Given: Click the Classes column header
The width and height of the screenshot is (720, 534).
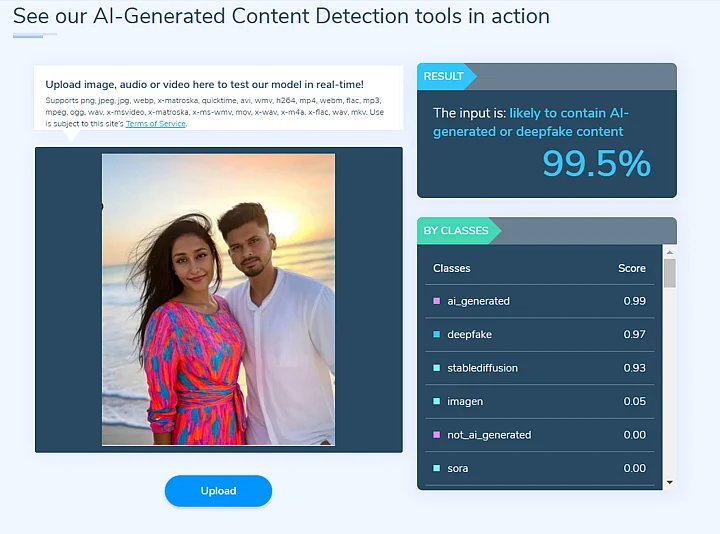Looking at the screenshot, I should click(x=451, y=268).
